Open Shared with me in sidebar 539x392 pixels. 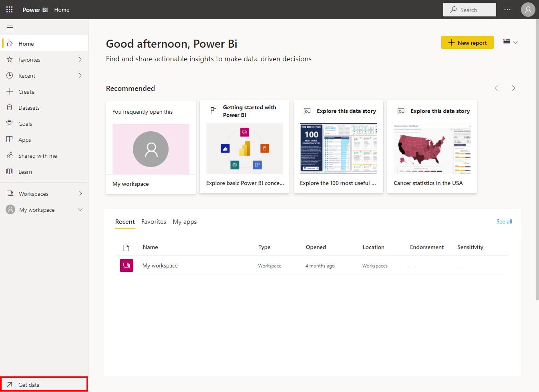[x=37, y=156]
